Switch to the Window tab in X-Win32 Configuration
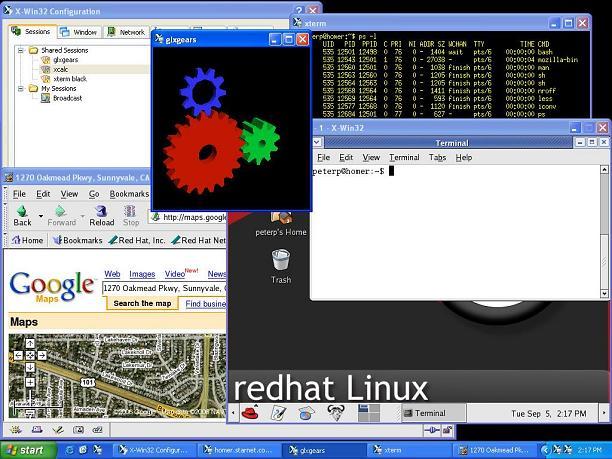This screenshot has height=459, width=612. pyautogui.click(x=80, y=32)
